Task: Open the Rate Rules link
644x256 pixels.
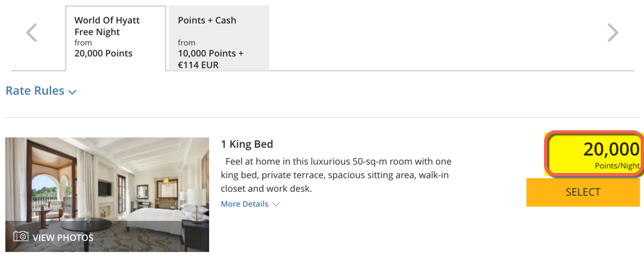Action: coord(35,90)
